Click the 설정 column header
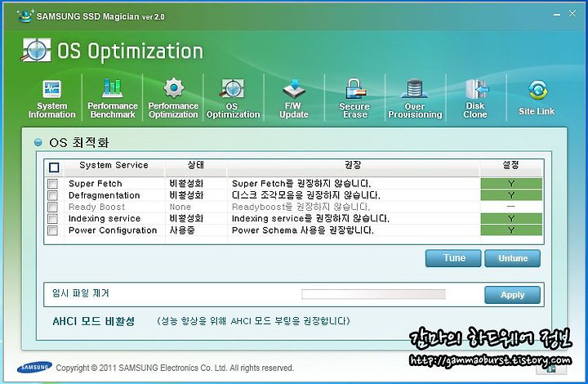 pyautogui.click(x=511, y=165)
